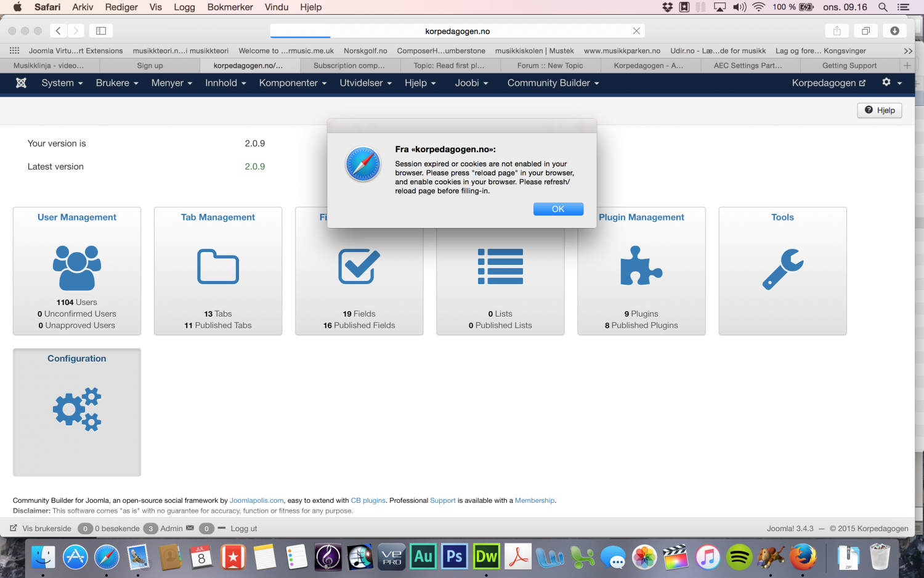Launch Dreamweaver from the Dock
The width and height of the screenshot is (924, 578).
[x=487, y=557]
